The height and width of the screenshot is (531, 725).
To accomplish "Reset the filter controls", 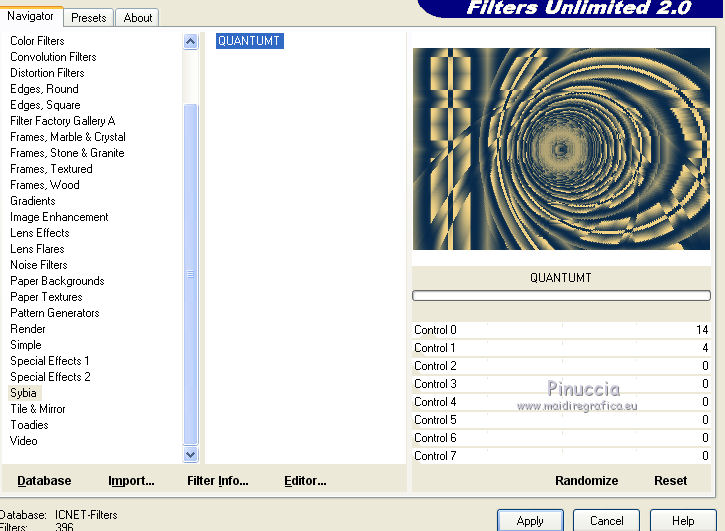I will [x=670, y=481].
